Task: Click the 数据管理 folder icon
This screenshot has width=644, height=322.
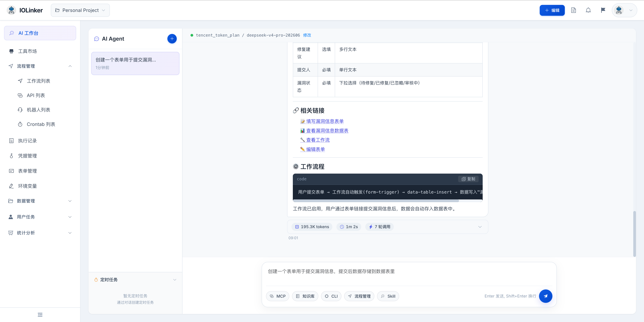Action: [11, 201]
